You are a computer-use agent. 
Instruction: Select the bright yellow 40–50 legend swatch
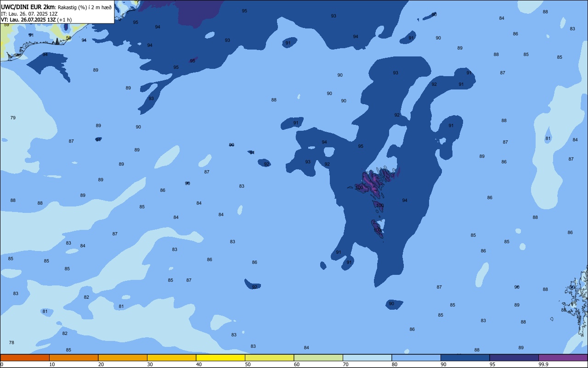point(220,357)
